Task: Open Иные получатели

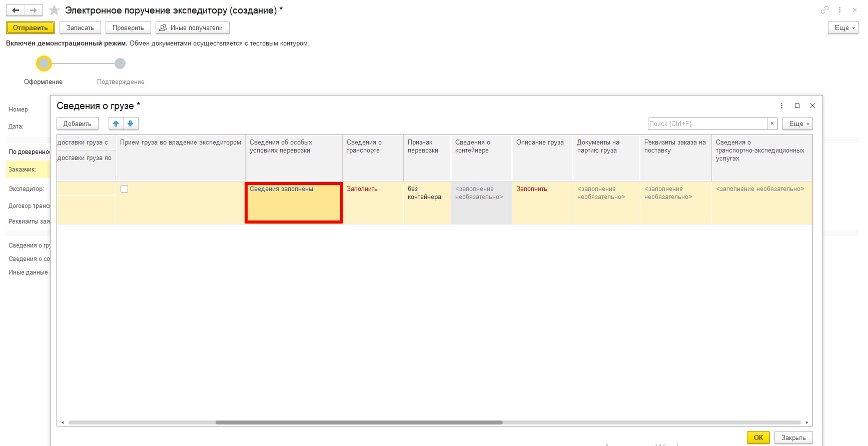Action: 193,27
